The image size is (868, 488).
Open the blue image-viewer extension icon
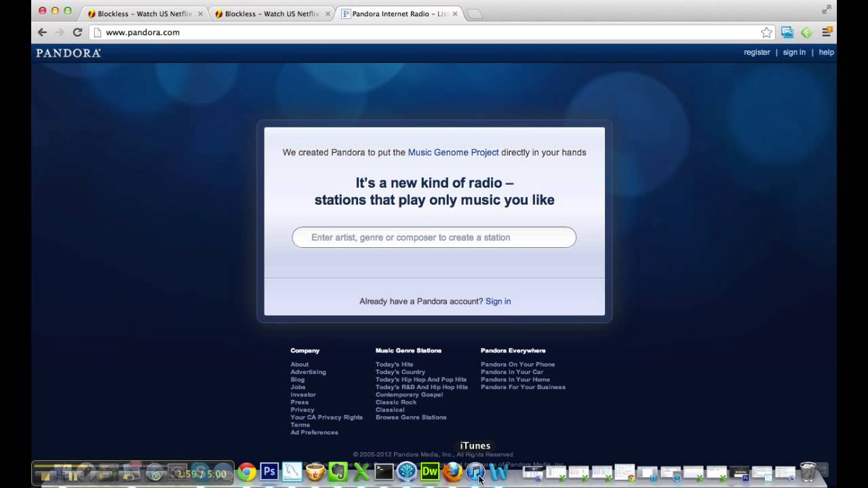tap(787, 32)
